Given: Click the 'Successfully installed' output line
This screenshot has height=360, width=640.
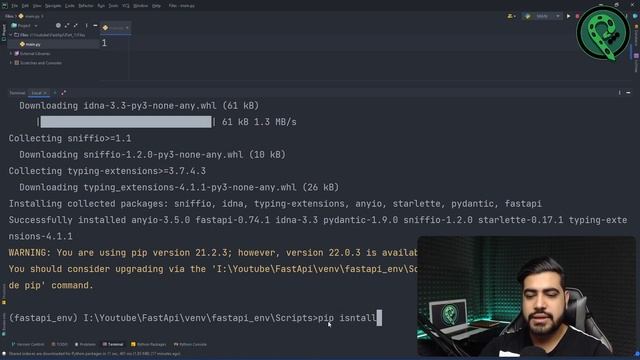Looking at the screenshot, I should point(318,220).
